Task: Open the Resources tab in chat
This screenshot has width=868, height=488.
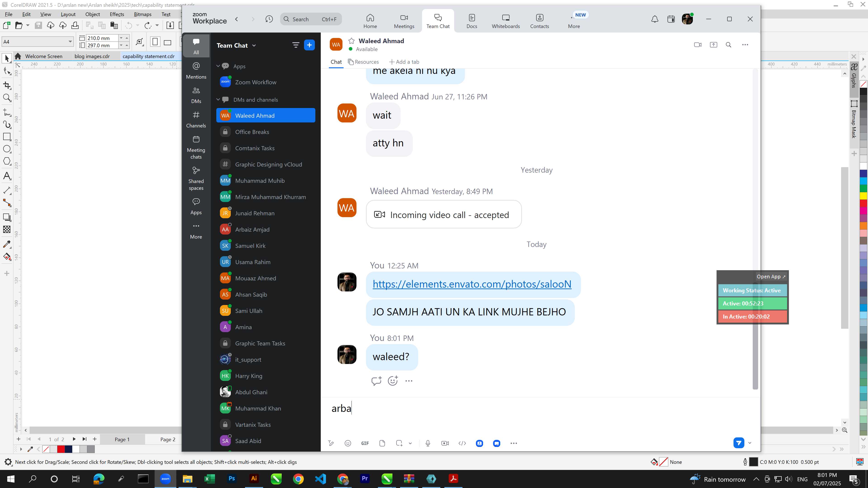Action: point(363,62)
